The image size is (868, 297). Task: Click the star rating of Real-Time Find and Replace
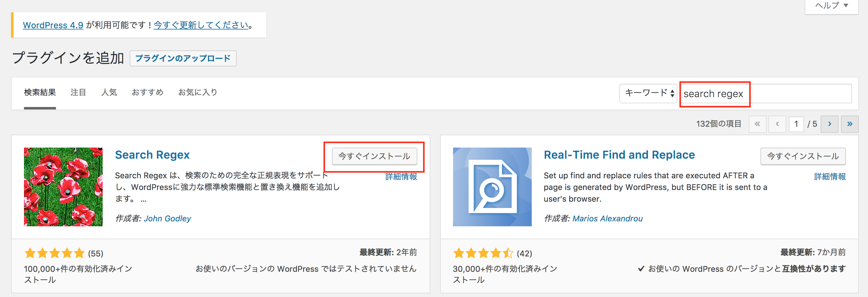[x=483, y=253]
